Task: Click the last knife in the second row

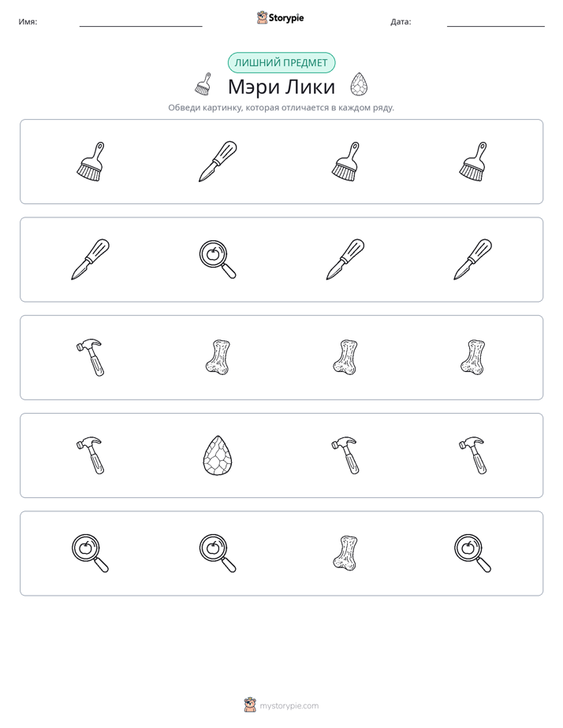Action: [472, 259]
